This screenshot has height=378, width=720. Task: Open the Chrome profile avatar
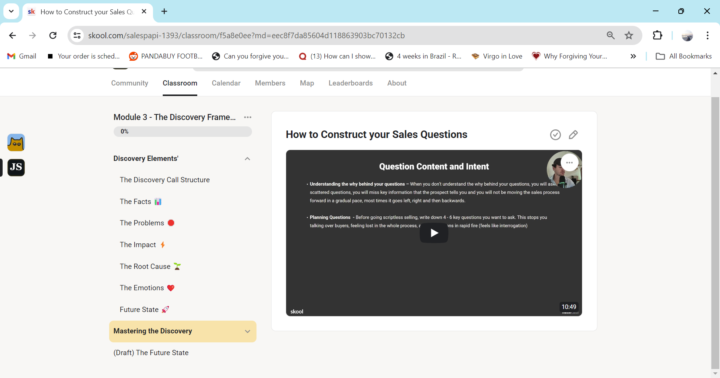pos(687,35)
